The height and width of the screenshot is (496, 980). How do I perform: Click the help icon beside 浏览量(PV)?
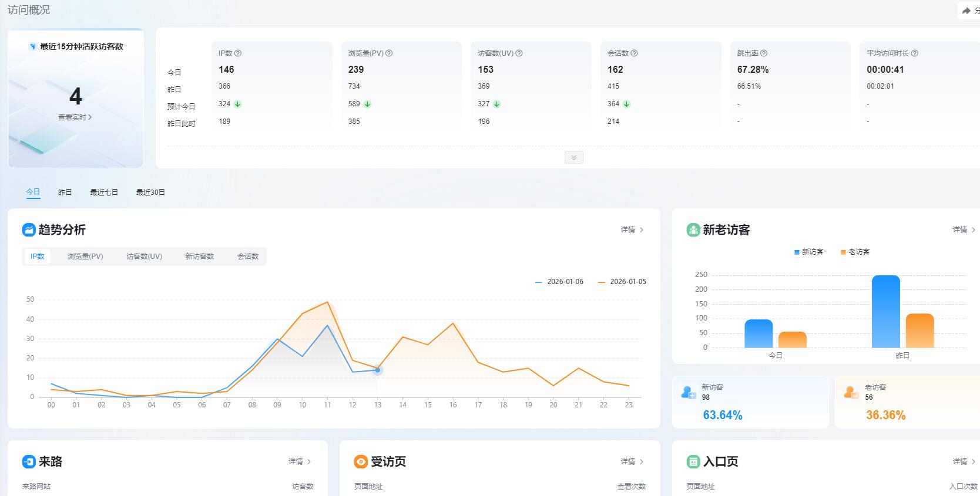[x=389, y=53]
